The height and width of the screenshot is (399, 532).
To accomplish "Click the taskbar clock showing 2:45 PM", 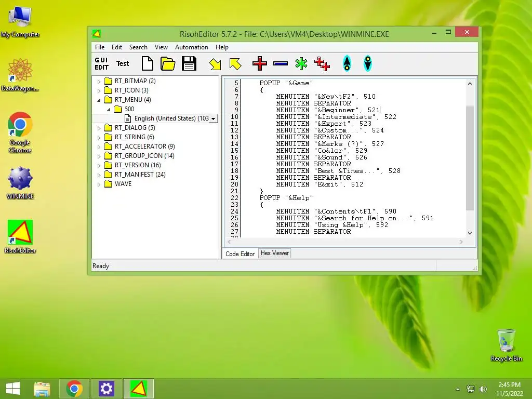I will point(509,389).
